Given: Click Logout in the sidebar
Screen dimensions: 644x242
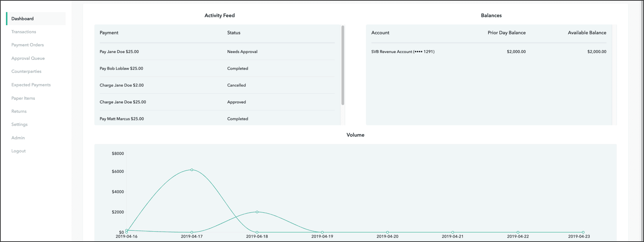Looking at the screenshot, I should click(x=19, y=151).
